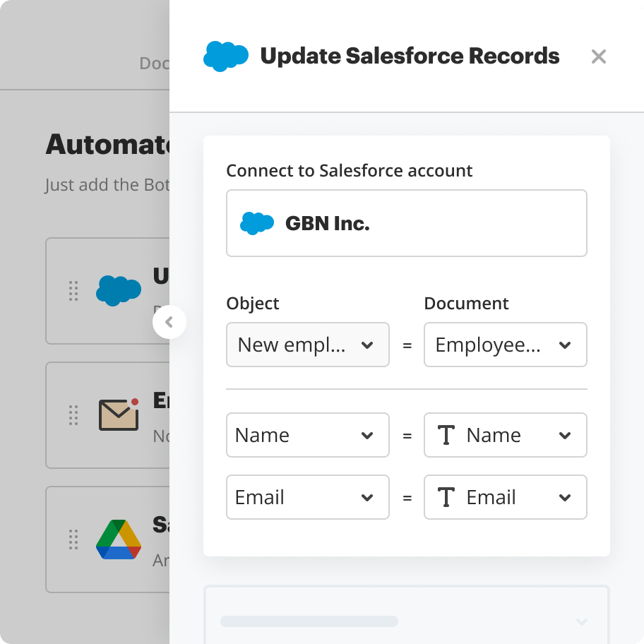Collapse the panel using the left chevron button
Image resolution: width=644 pixels, height=644 pixels.
click(x=169, y=322)
